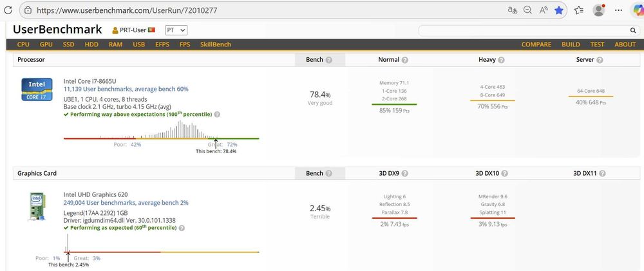The image size is (644, 271).
Task: Open the EFPS menu item
Action: tap(162, 44)
